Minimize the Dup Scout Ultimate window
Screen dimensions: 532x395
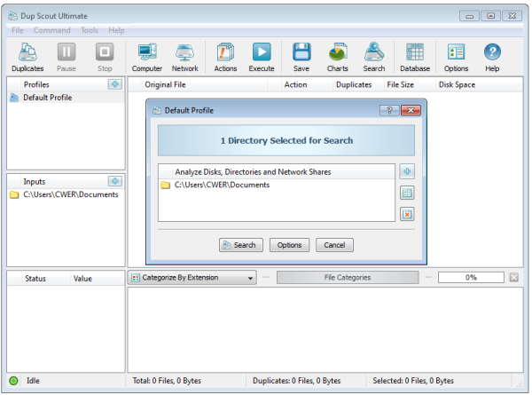point(470,16)
